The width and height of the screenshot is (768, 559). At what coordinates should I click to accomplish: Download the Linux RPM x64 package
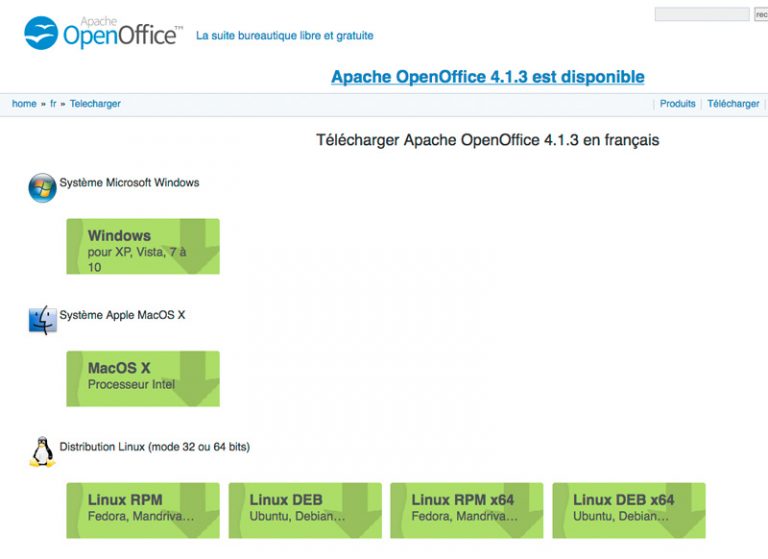[x=467, y=510]
